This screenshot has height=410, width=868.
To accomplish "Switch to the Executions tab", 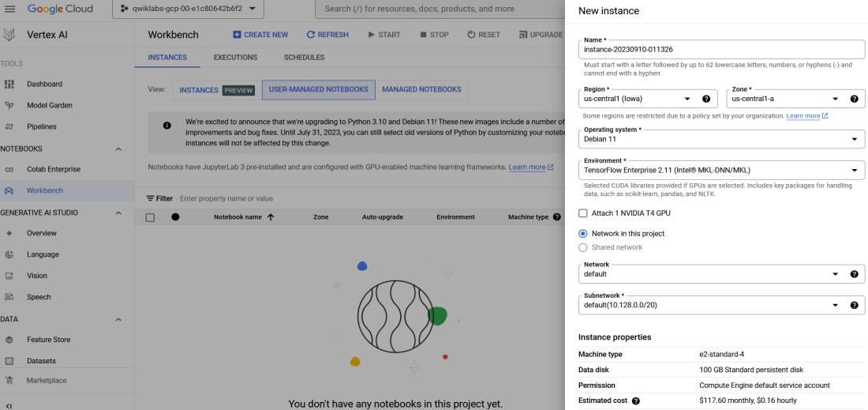I will click(x=235, y=58).
